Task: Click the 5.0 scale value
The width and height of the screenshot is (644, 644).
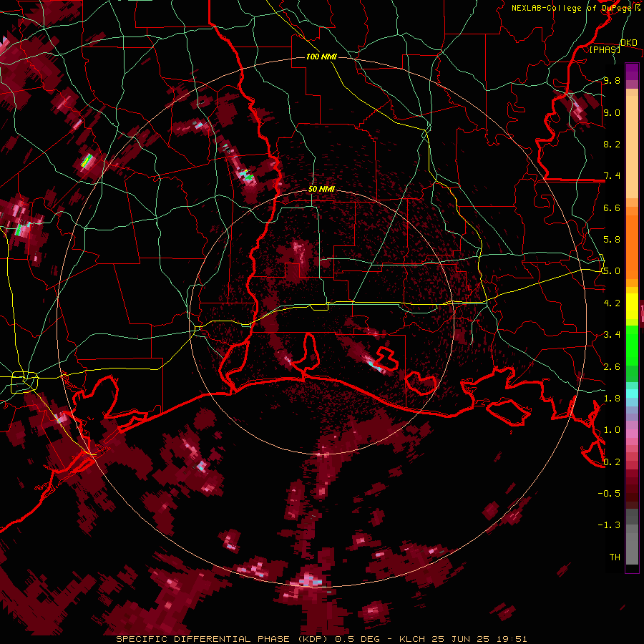Action: point(612,271)
